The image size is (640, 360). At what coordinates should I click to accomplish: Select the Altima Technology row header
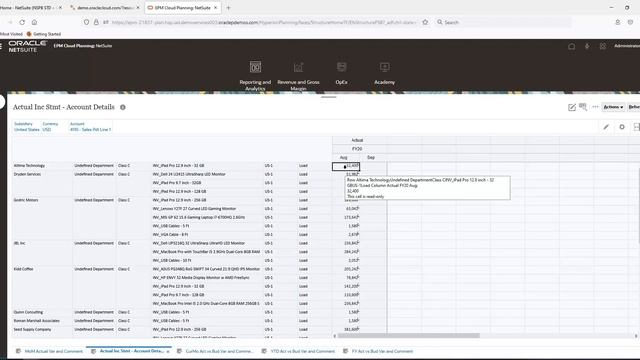click(29, 166)
